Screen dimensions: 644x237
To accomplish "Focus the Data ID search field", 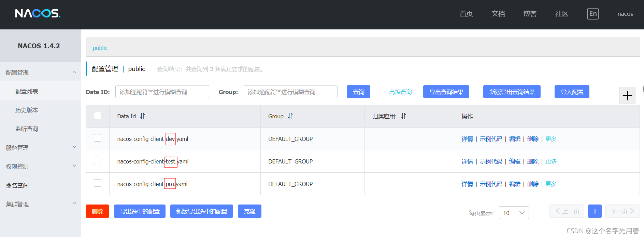I will [162, 92].
